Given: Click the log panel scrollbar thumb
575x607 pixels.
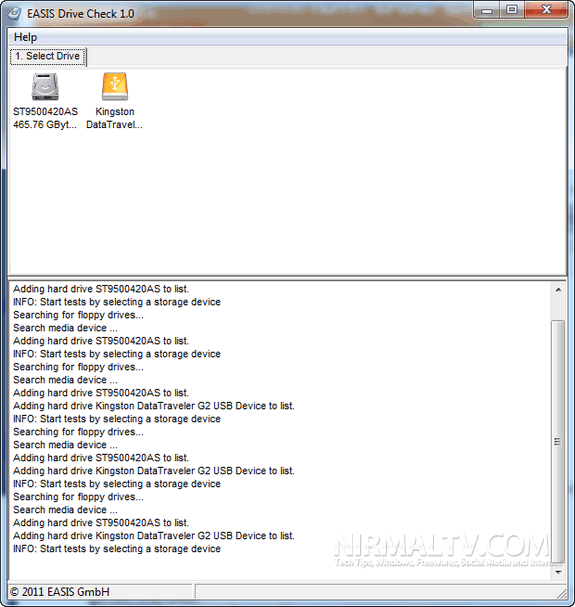Looking at the screenshot, I should click(558, 441).
